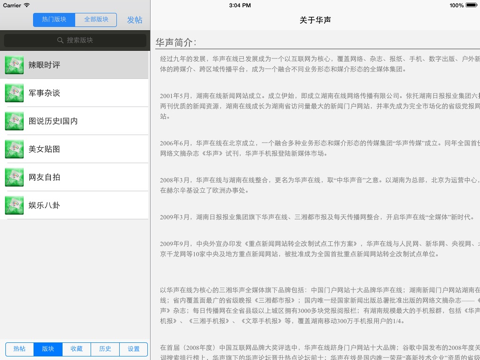Open the 设置 bottom tab
This screenshot has width=480, height=360.
133,349
